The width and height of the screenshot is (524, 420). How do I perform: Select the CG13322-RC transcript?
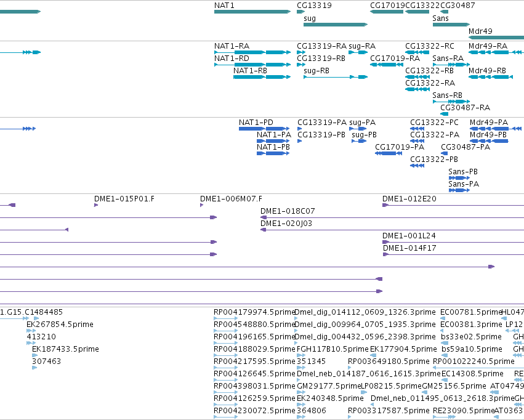click(x=417, y=52)
